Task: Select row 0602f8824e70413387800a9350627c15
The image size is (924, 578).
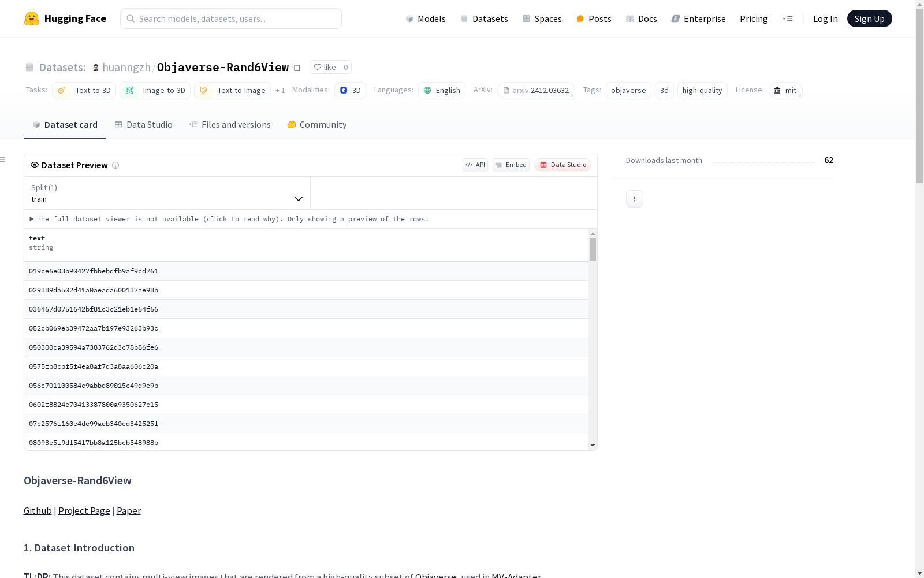Action: (306, 405)
